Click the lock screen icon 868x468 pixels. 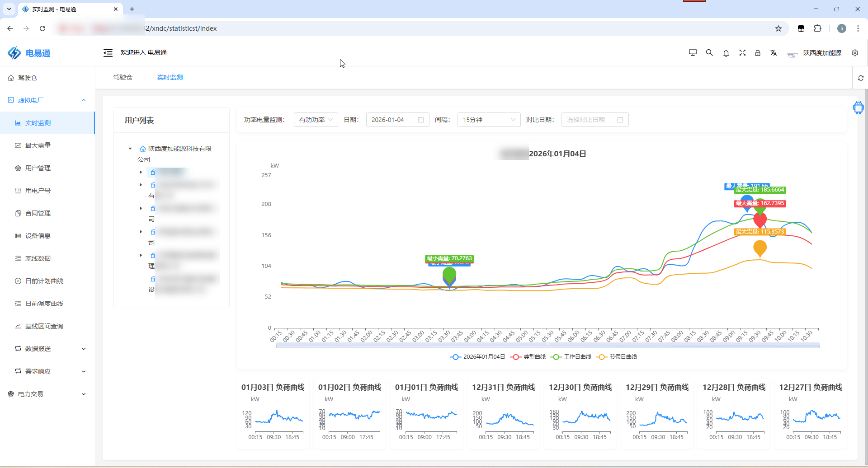coord(758,53)
